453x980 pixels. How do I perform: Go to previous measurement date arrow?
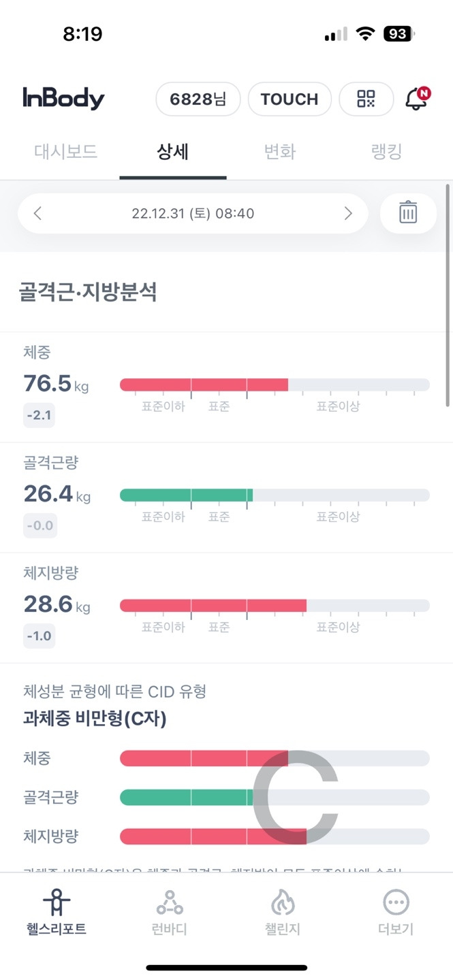click(38, 214)
